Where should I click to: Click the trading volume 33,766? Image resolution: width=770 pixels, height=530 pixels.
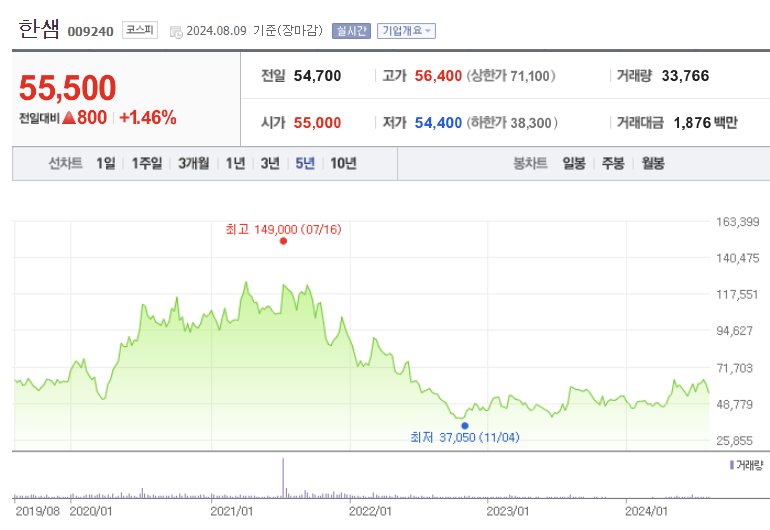(x=685, y=76)
